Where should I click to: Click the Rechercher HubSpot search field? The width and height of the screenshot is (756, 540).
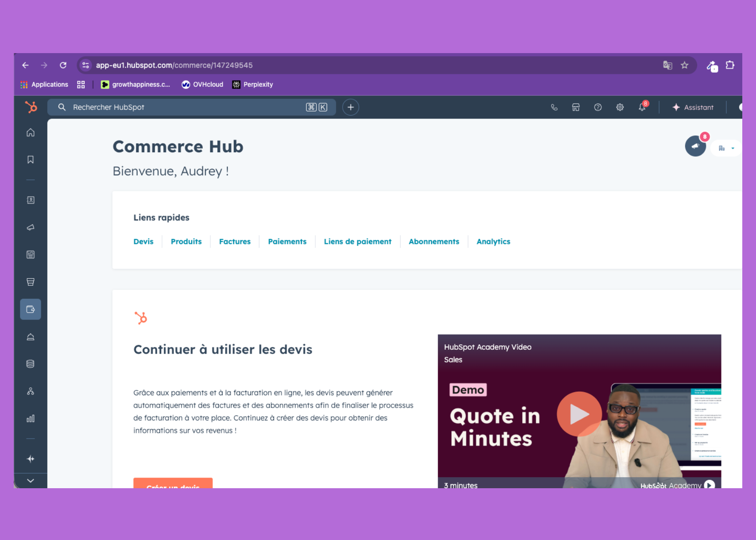click(x=191, y=107)
